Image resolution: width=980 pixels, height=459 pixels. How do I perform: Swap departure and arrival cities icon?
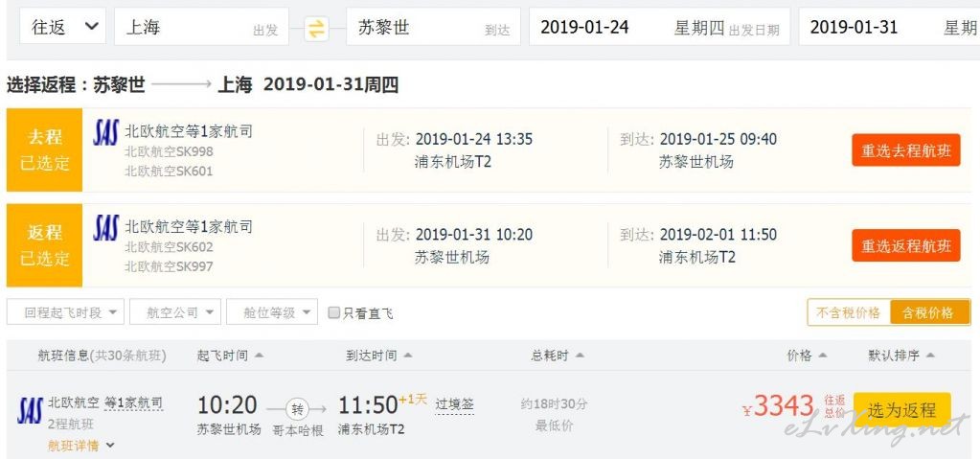pos(317,28)
